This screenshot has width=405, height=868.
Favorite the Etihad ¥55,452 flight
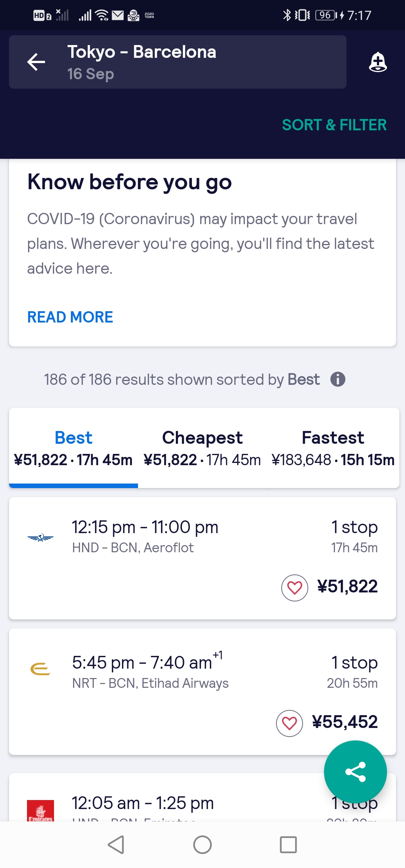coord(289,723)
